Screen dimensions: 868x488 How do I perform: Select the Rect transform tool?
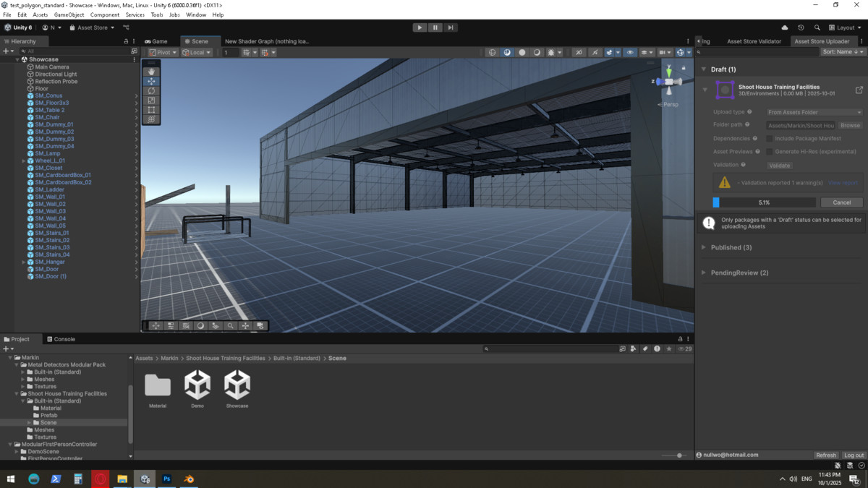tap(151, 110)
